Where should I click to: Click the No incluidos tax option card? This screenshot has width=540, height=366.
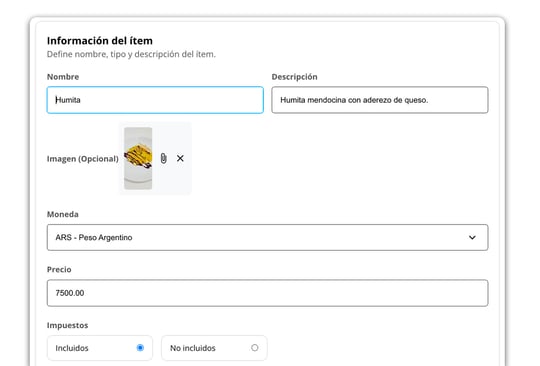tap(214, 348)
